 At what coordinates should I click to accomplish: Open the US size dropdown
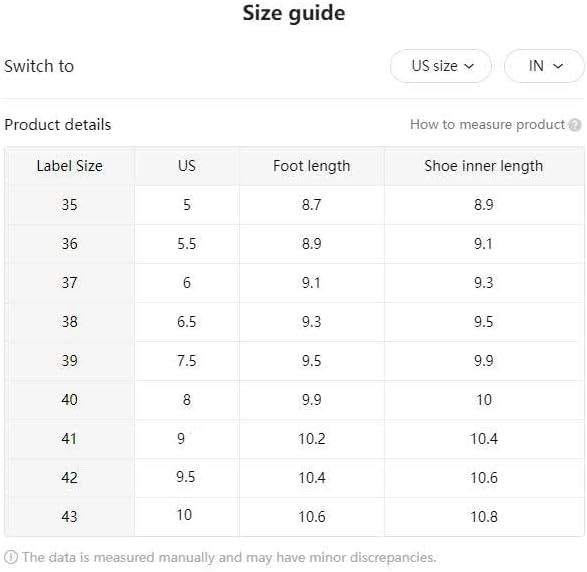(x=441, y=66)
